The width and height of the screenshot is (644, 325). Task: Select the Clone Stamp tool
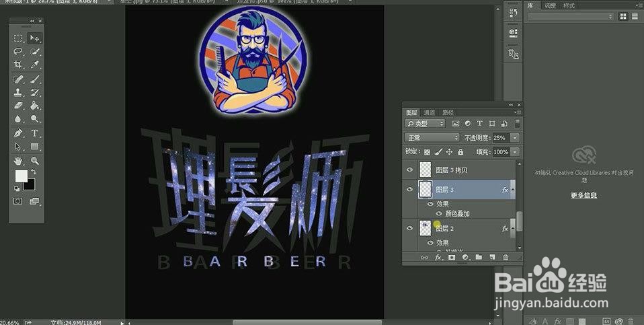tap(17, 92)
